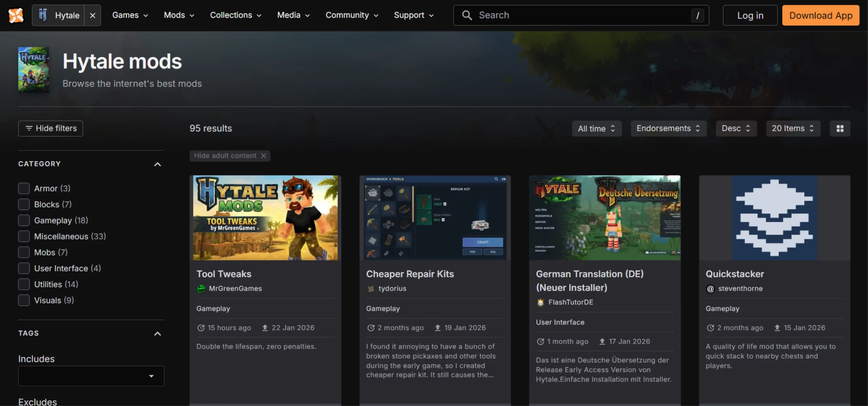Click the Nexus Mods logo icon
The height and width of the screenshot is (406, 868).
[16, 15]
